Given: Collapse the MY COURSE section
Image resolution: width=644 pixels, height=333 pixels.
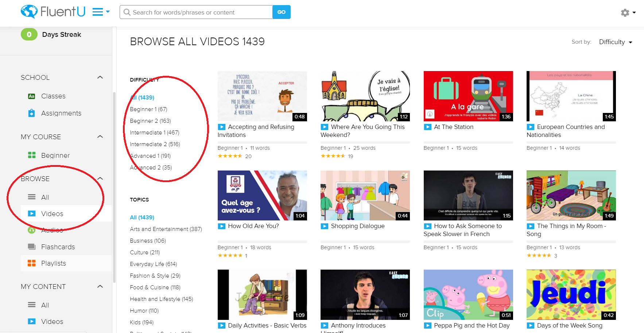Looking at the screenshot, I should point(100,137).
